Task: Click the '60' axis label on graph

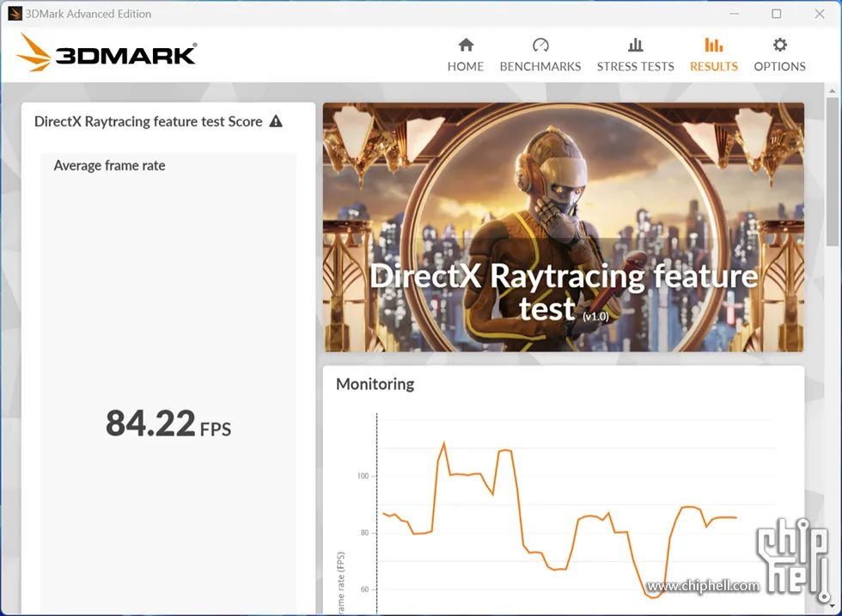Action: [364, 589]
